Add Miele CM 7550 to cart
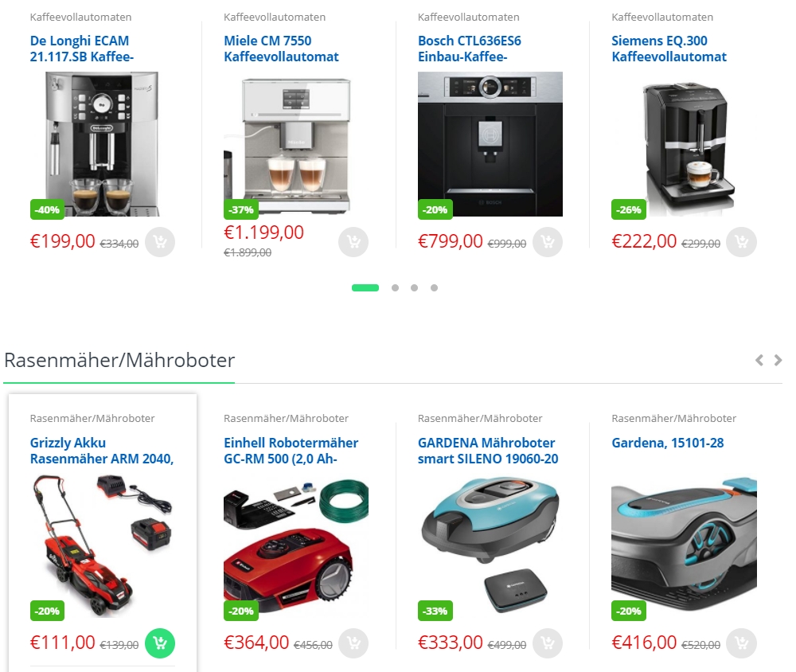Image resolution: width=796 pixels, height=672 pixels. click(353, 242)
